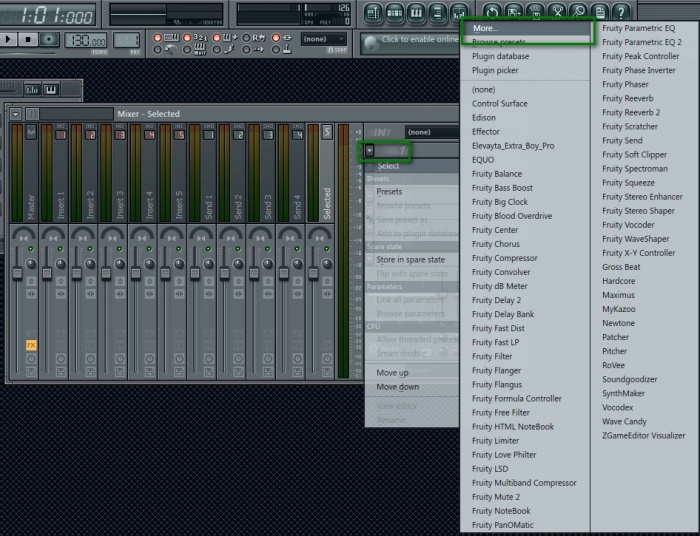
Task: Choose Plugin database menu entry
Action: click(500, 56)
